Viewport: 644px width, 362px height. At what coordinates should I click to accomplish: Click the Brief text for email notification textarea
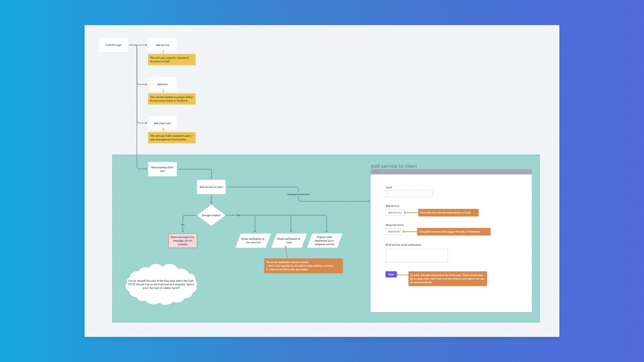(416, 255)
